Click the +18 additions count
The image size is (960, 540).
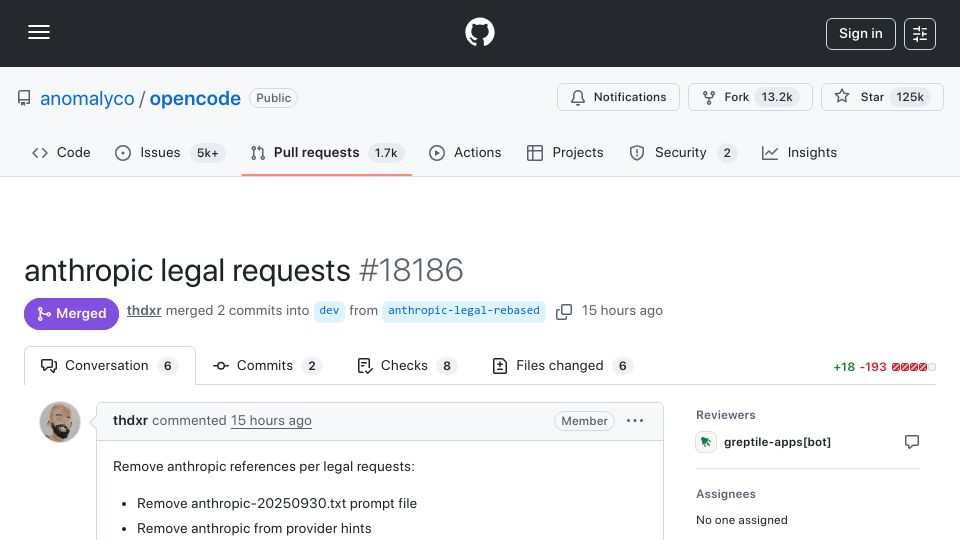(x=844, y=367)
